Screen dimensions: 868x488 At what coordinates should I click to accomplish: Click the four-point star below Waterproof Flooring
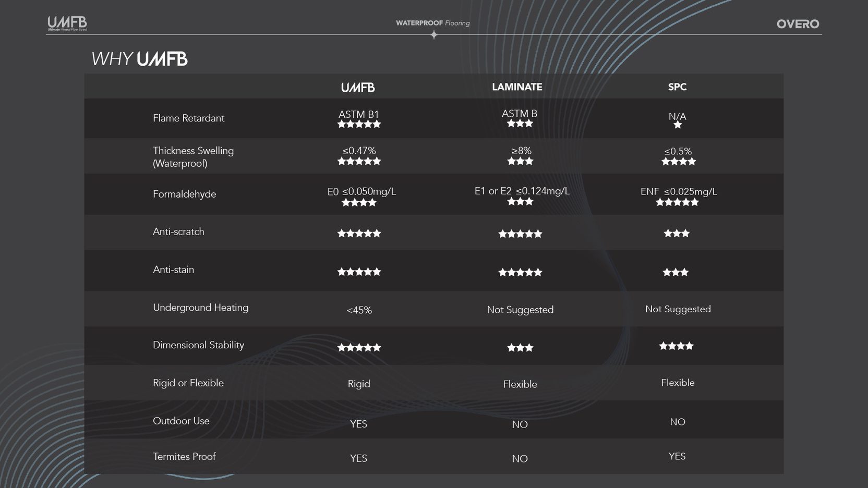click(x=433, y=35)
